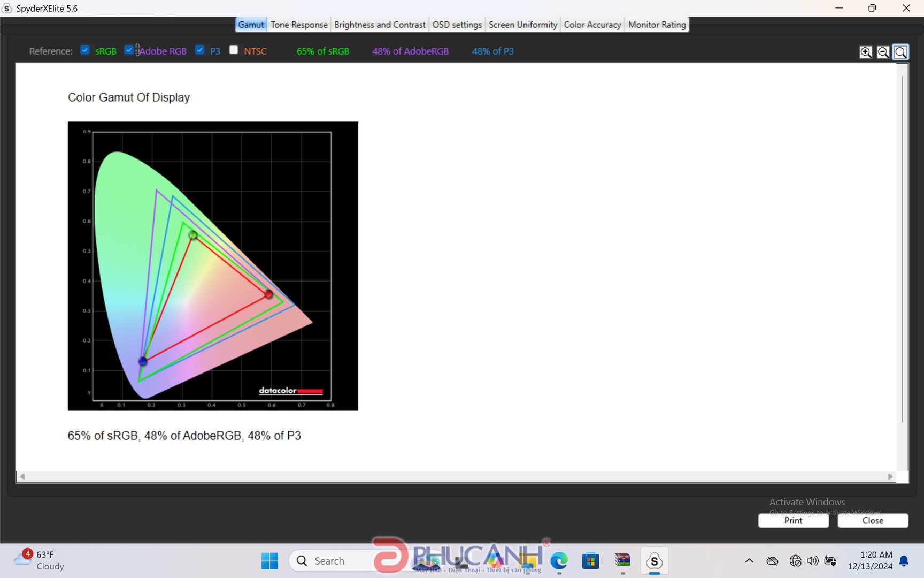Click the gamut summary line under the chart
The width and height of the screenshot is (924, 578).
(184, 436)
